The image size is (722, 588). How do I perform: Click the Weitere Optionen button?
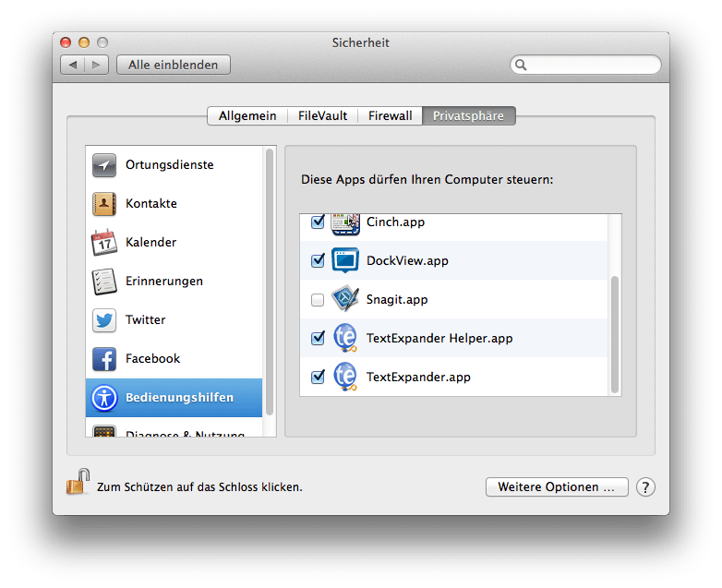(x=556, y=486)
